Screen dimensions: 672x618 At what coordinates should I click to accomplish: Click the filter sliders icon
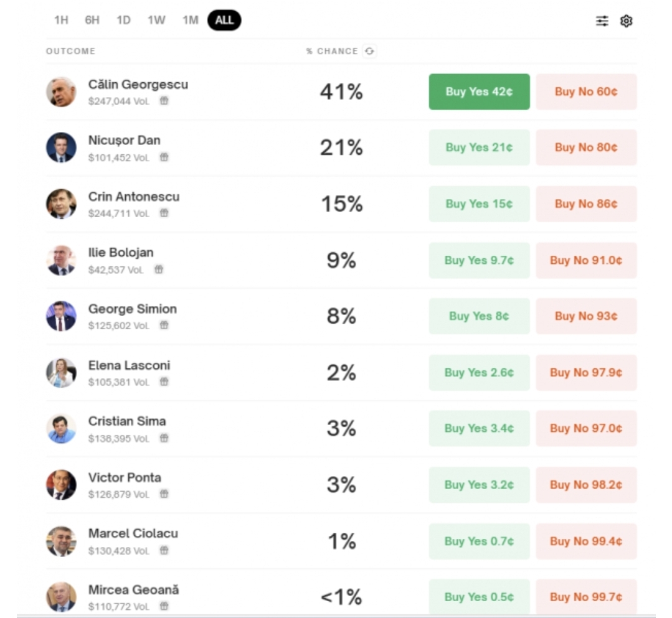pos(602,21)
